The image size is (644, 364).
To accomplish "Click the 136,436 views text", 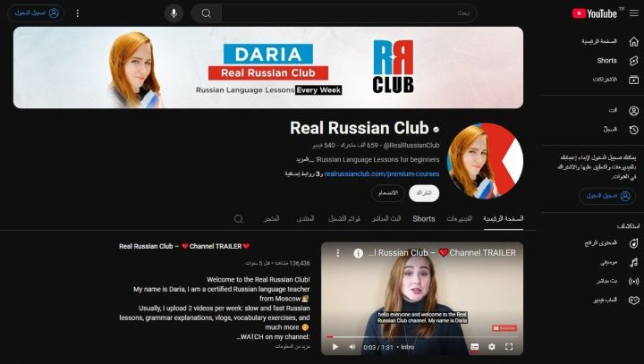I will (292, 263).
